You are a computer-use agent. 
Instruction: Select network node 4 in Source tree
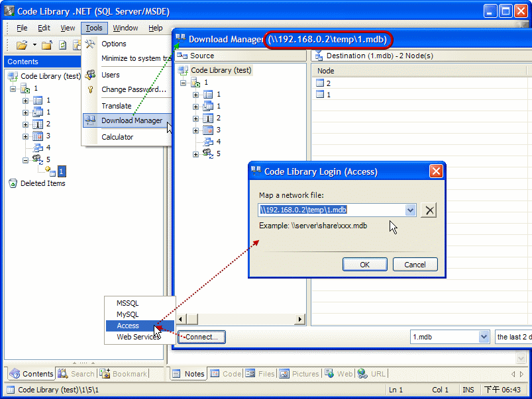[208, 142]
